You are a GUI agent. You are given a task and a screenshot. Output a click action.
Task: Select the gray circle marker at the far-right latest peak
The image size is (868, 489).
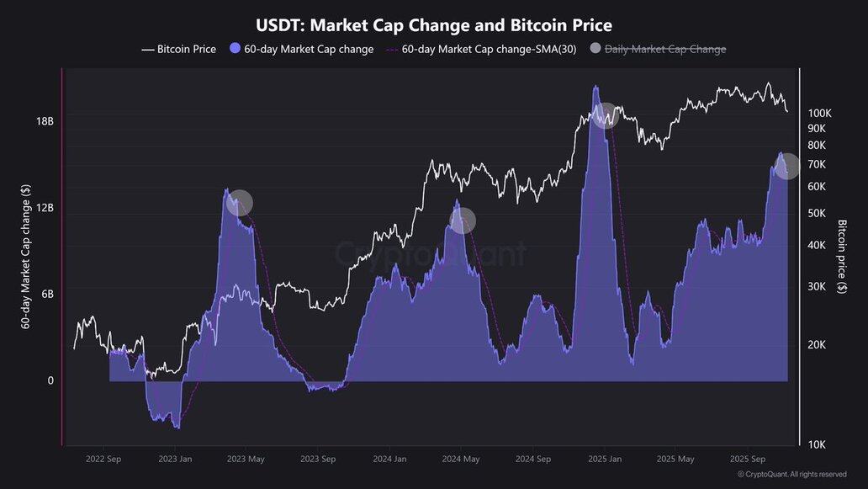pos(786,166)
